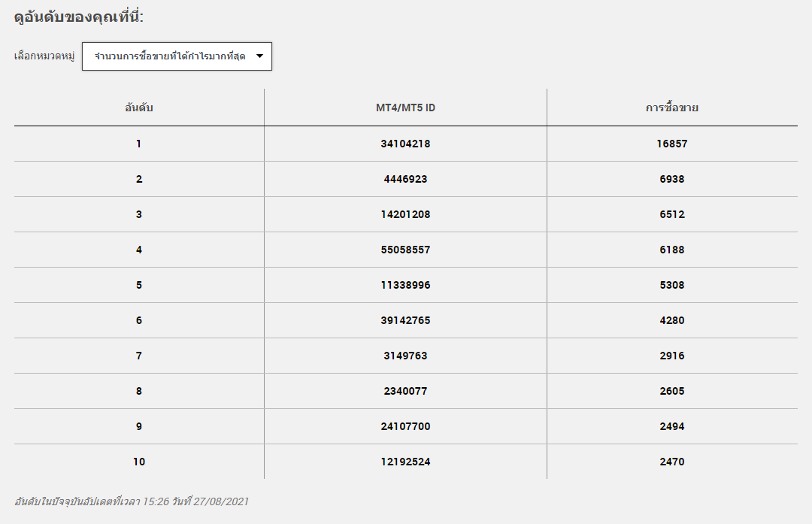Screen dimensions: 812x524
Task: Select MT4/MT5 ID 4446923
Action: pyautogui.click(x=405, y=179)
